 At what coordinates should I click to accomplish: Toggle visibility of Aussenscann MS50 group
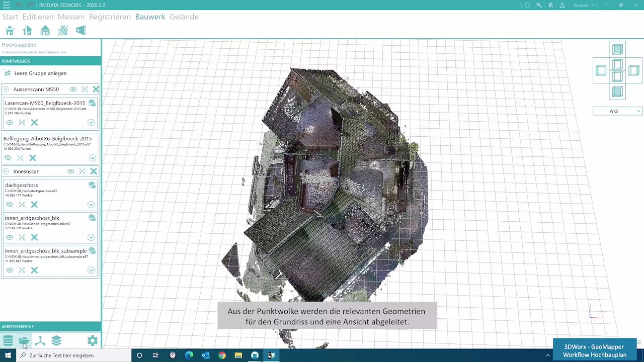(x=73, y=89)
